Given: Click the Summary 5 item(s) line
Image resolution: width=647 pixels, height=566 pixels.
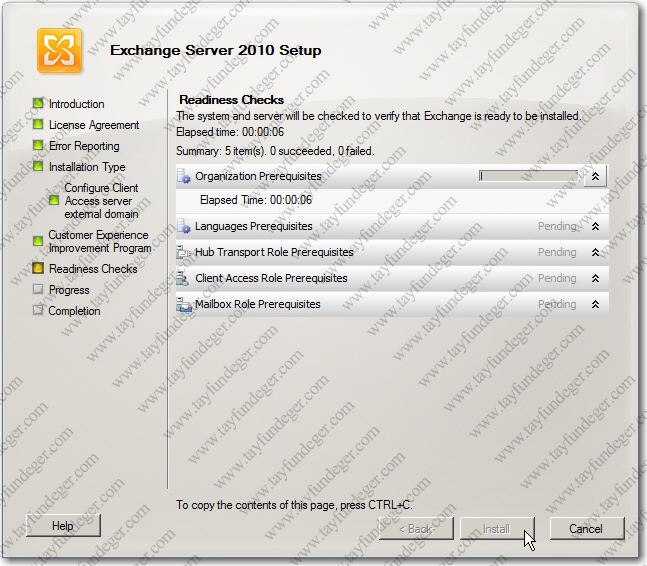Looking at the screenshot, I should [x=275, y=151].
